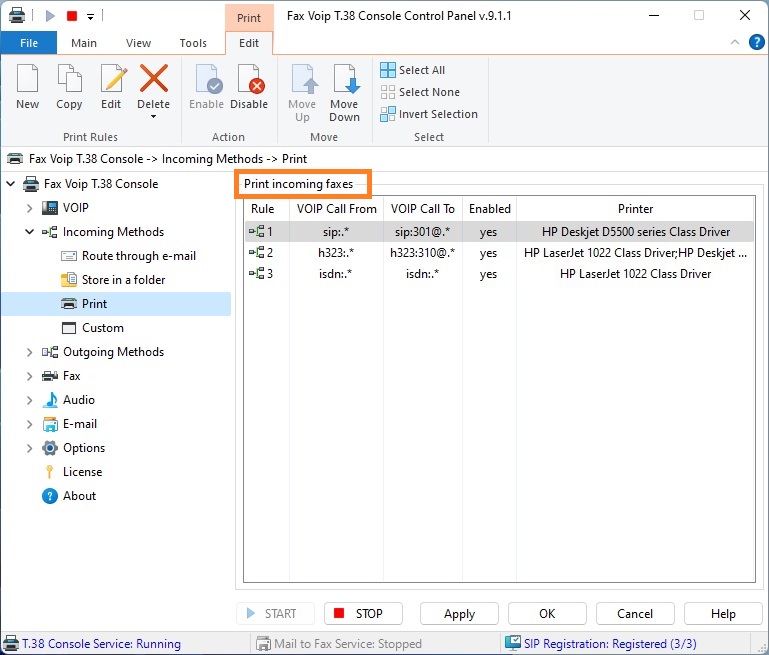Click the printer icon in quick access toolbar
This screenshot has width=769, height=655.
[17, 16]
